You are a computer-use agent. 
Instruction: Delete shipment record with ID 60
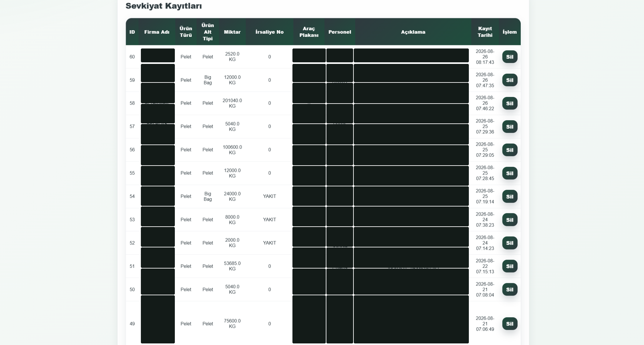tap(510, 57)
